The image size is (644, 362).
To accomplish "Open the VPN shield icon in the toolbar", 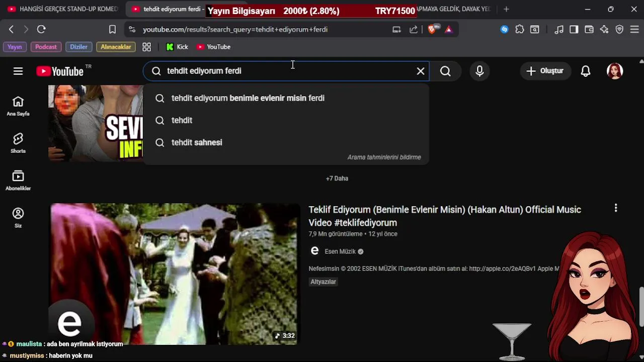I will [x=619, y=29].
